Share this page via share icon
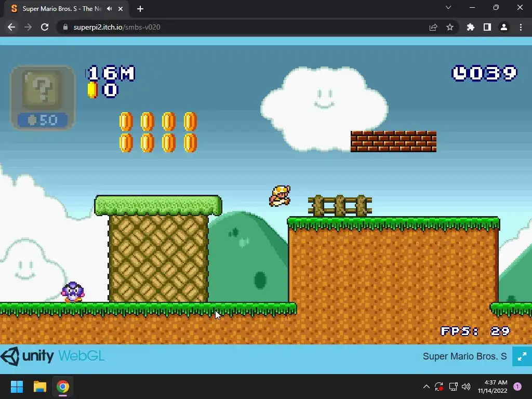This screenshot has width=532, height=399. pyautogui.click(x=433, y=27)
